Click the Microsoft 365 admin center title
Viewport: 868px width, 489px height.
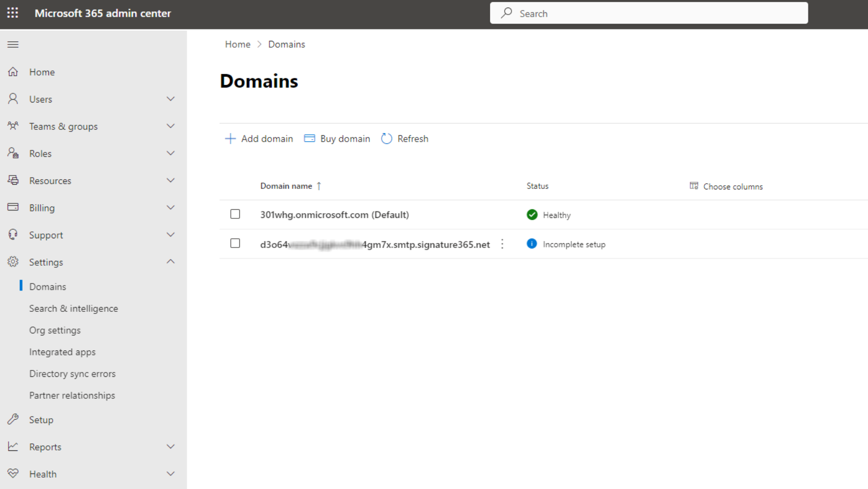(103, 13)
